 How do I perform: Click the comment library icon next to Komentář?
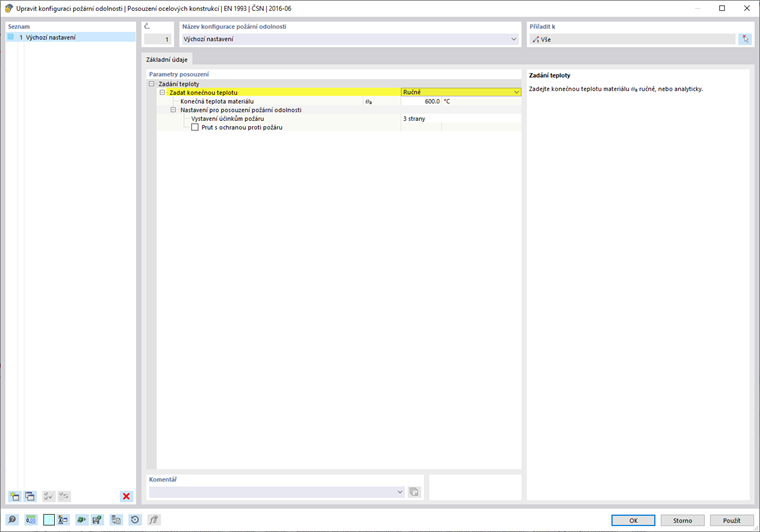coord(414,492)
